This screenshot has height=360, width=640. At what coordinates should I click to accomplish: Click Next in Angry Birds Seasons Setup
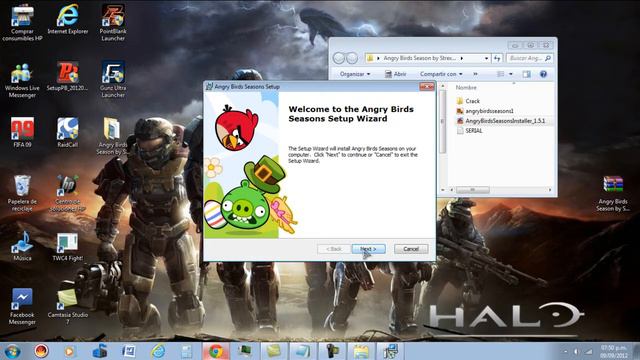point(369,249)
